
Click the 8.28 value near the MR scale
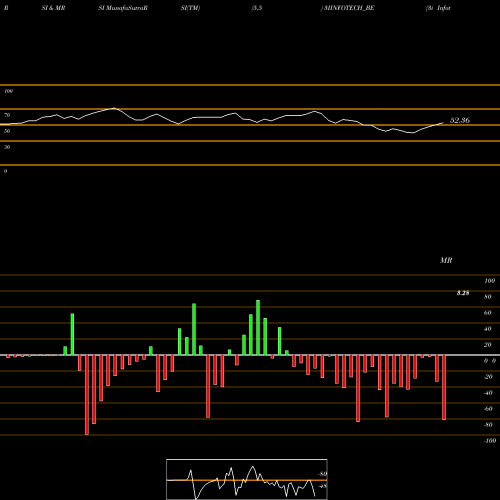click(463, 293)
